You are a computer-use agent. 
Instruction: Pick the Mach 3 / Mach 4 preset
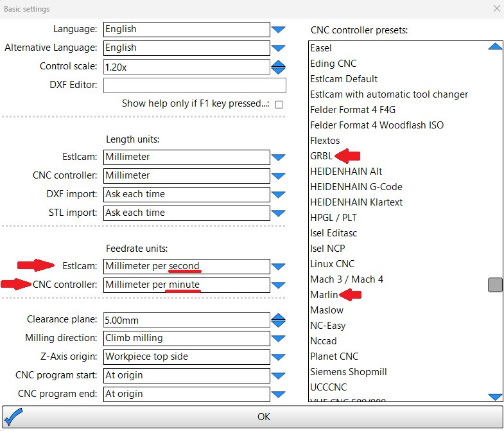tap(347, 279)
